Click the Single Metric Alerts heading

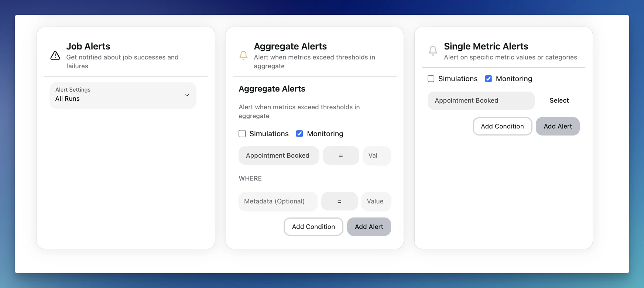486,46
